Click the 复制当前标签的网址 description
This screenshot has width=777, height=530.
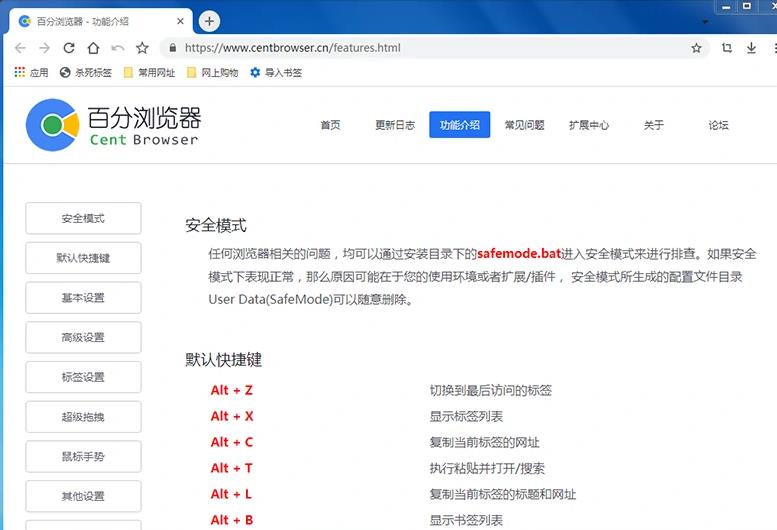[x=484, y=442]
